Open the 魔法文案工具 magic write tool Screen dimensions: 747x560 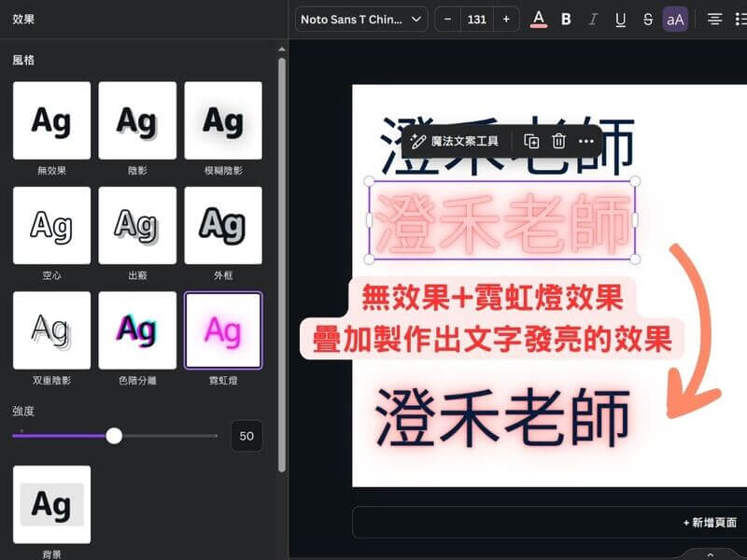pyautogui.click(x=456, y=141)
